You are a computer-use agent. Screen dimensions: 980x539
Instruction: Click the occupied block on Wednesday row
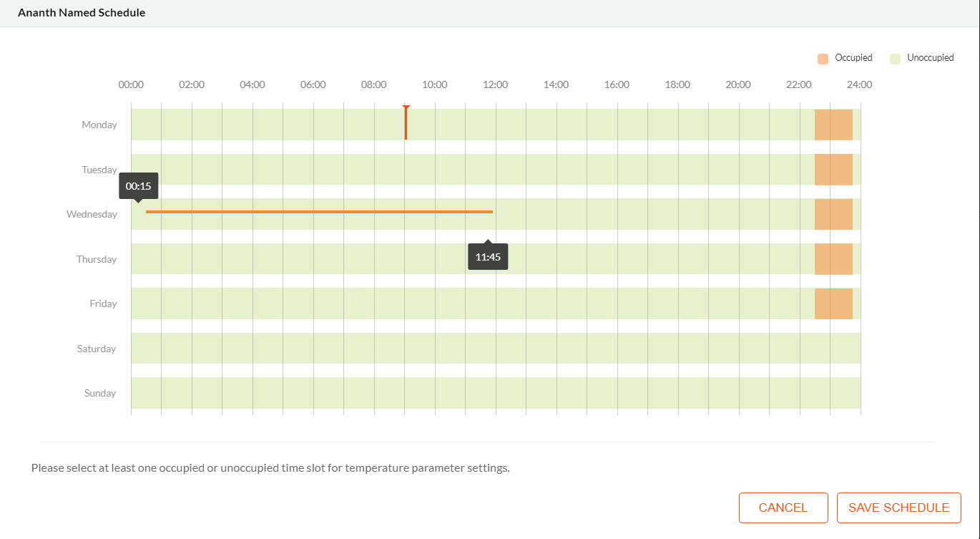click(834, 213)
